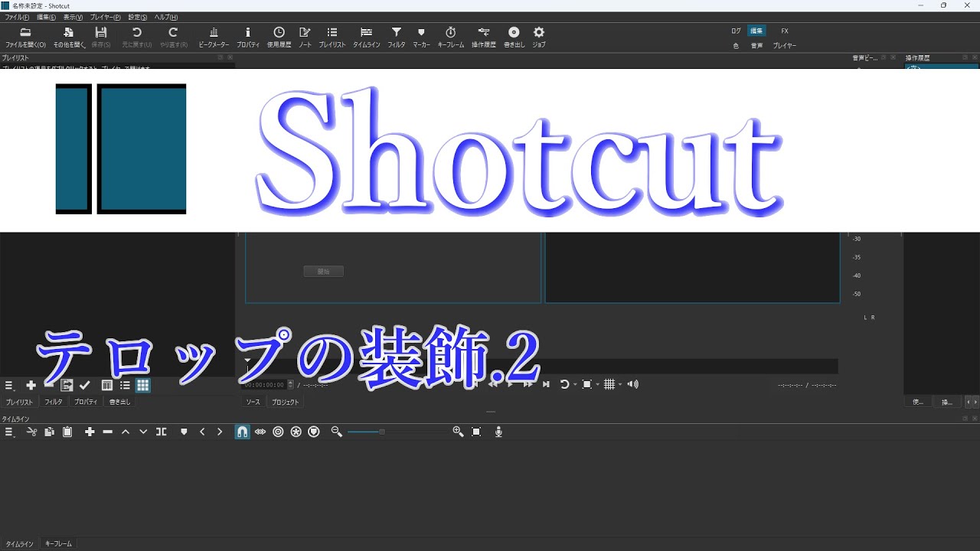The width and height of the screenshot is (980, 551).
Task: Open the プロパティ icon in main toolbar
Action: pyautogui.click(x=248, y=37)
